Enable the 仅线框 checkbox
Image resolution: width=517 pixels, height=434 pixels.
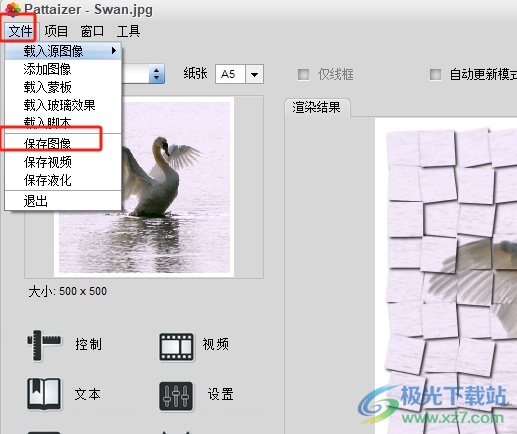(x=303, y=74)
